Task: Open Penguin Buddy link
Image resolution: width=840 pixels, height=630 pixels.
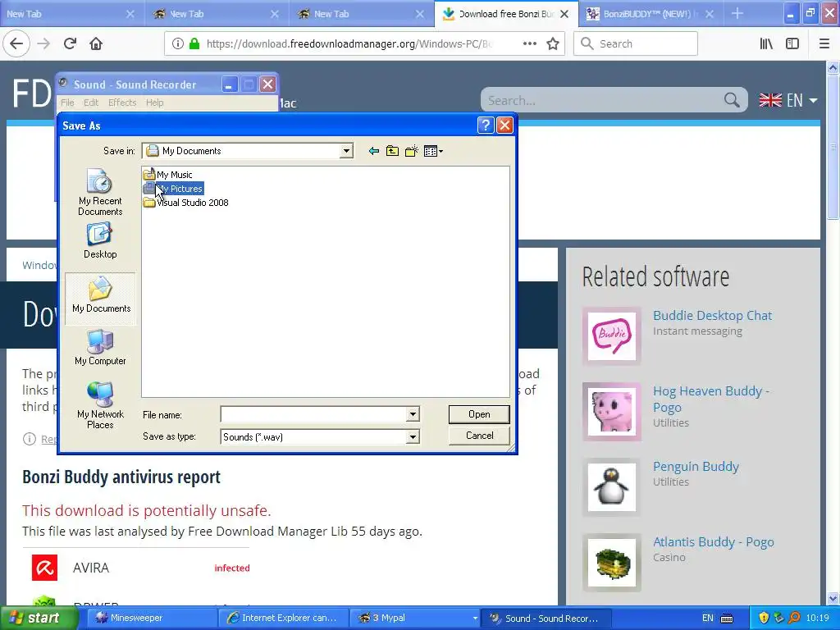Action: tap(696, 467)
